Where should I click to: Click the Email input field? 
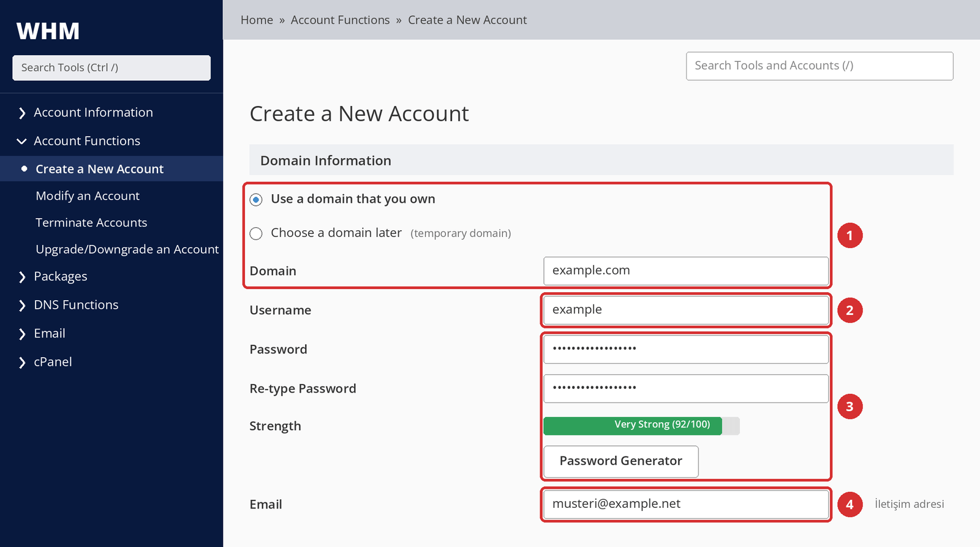click(x=686, y=504)
